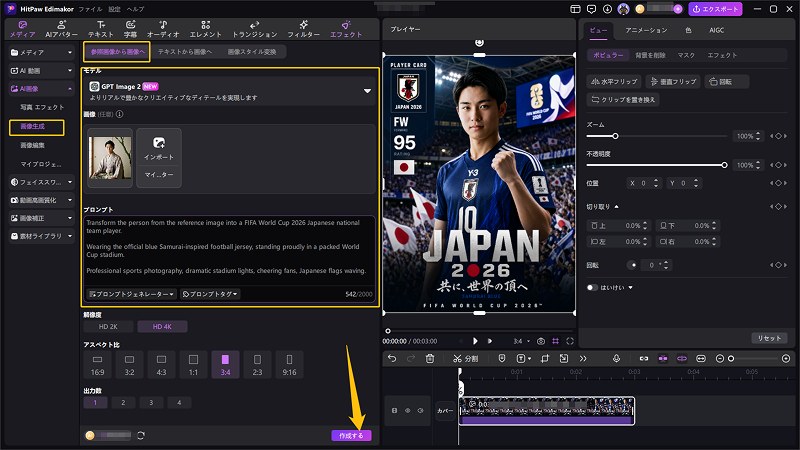
Task: Switch to AIGC properties tab
Action: pos(716,31)
